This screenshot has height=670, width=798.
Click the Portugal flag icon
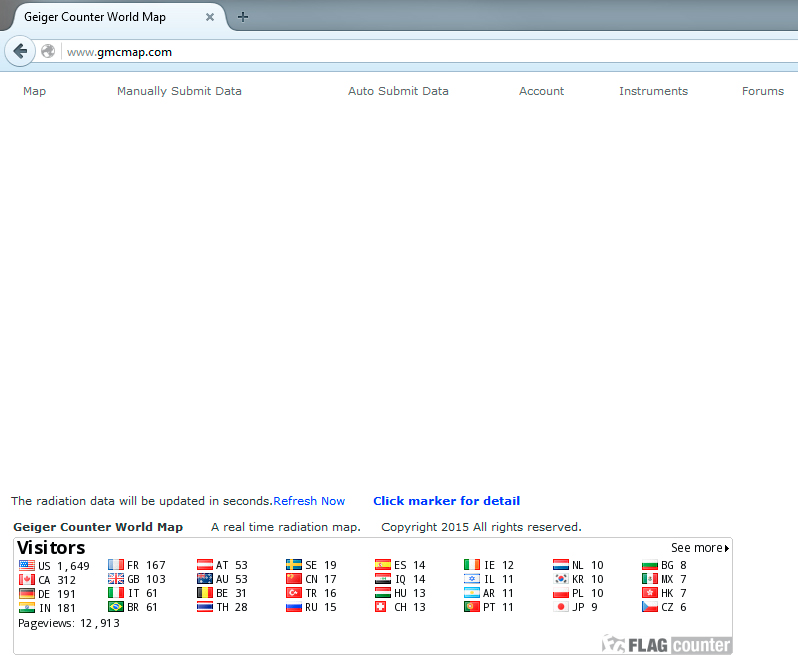point(472,607)
